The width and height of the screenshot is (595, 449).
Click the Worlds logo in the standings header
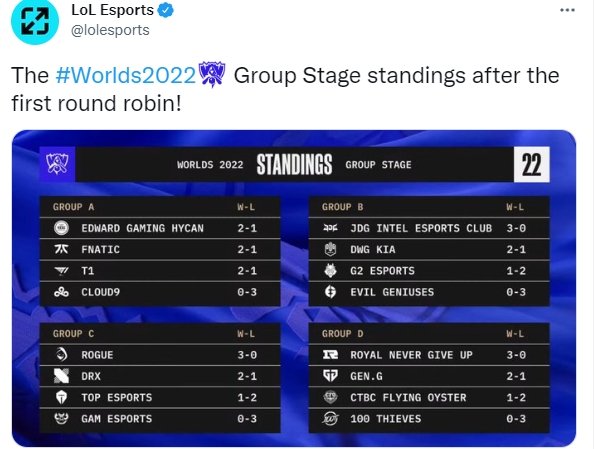57,164
